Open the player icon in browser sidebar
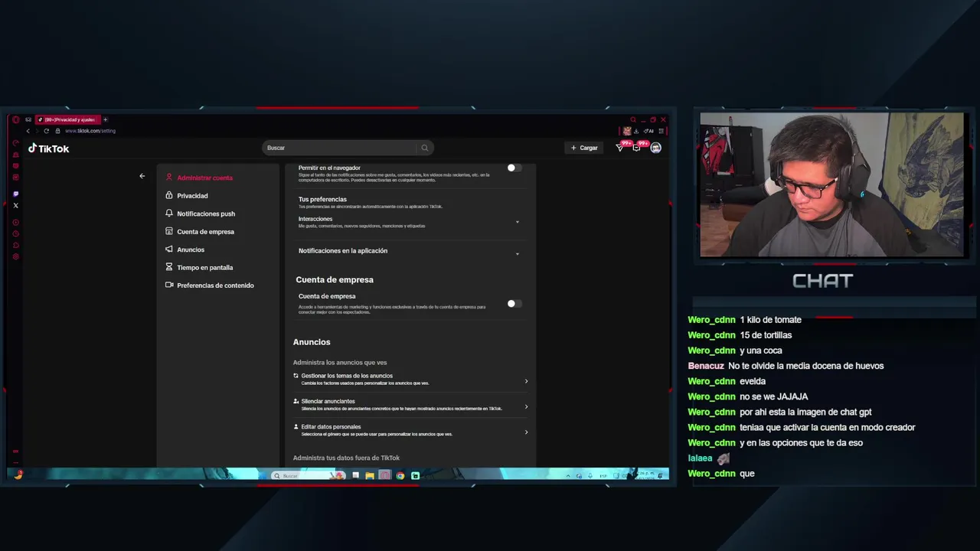The width and height of the screenshot is (980, 551). pyautogui.click(x=16, y=222)
